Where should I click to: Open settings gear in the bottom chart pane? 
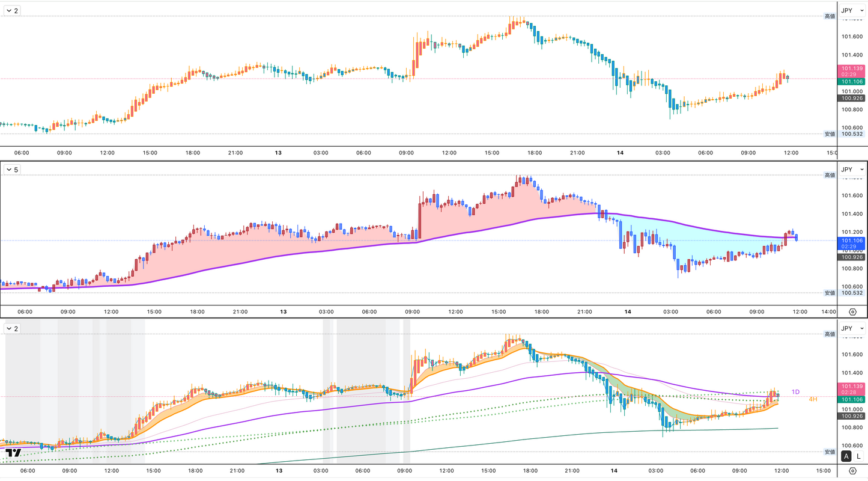(x=852, y=471)
